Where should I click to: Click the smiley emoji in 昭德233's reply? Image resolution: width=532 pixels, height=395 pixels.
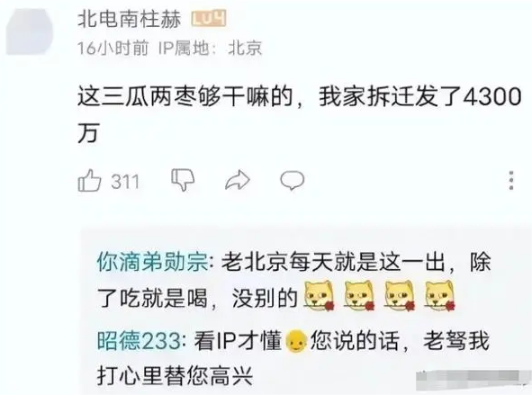[x=296, y=342]
